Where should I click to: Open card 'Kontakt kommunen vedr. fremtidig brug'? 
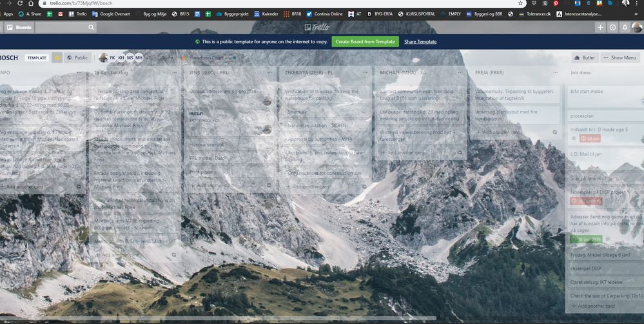pos(420,95)
